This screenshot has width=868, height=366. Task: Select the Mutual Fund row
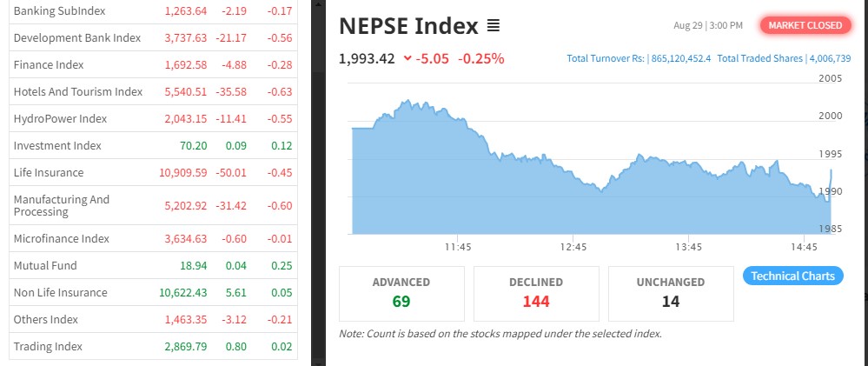point(45,265)
